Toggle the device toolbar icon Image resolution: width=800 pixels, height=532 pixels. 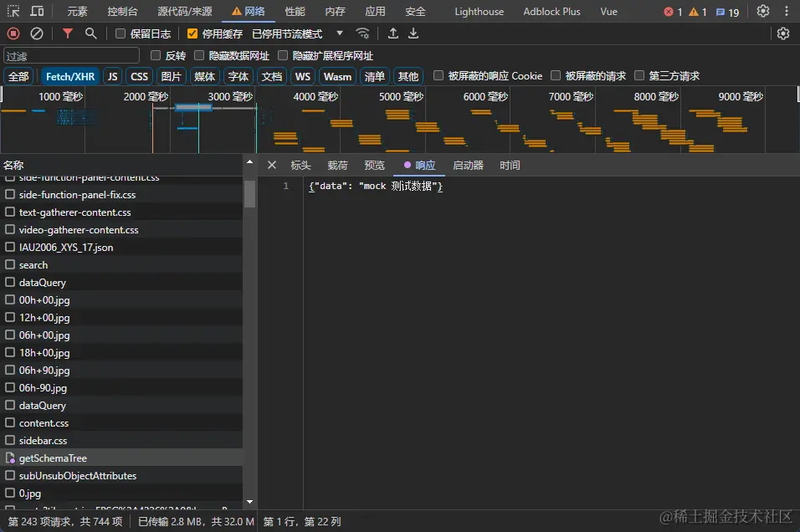(x=38, y=12)
